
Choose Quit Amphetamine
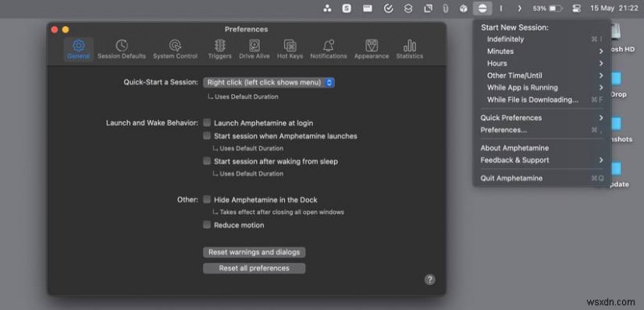[x=542, y=178]
